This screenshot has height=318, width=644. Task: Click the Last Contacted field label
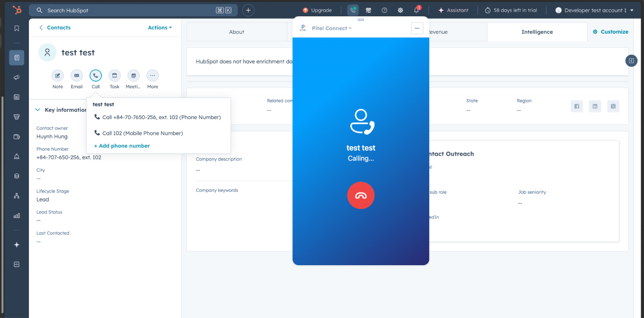[x=53, y=233]
